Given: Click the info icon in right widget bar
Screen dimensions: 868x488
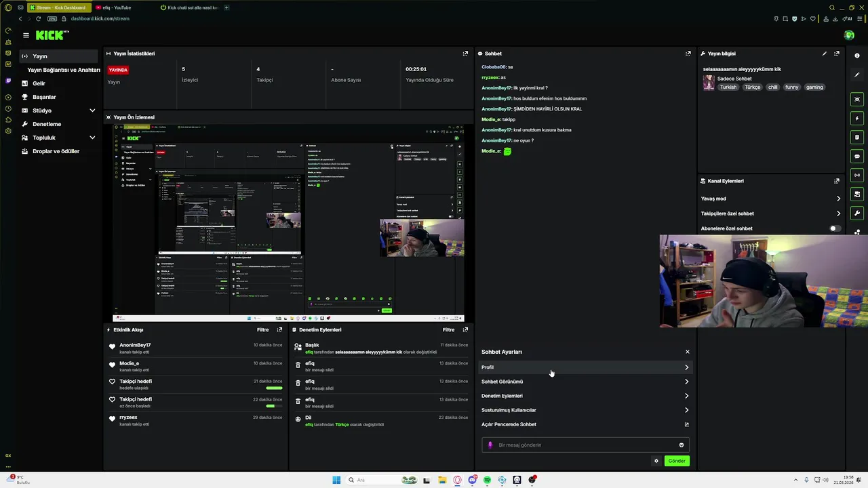Looking at the screenshot, I should coord(857,56).
